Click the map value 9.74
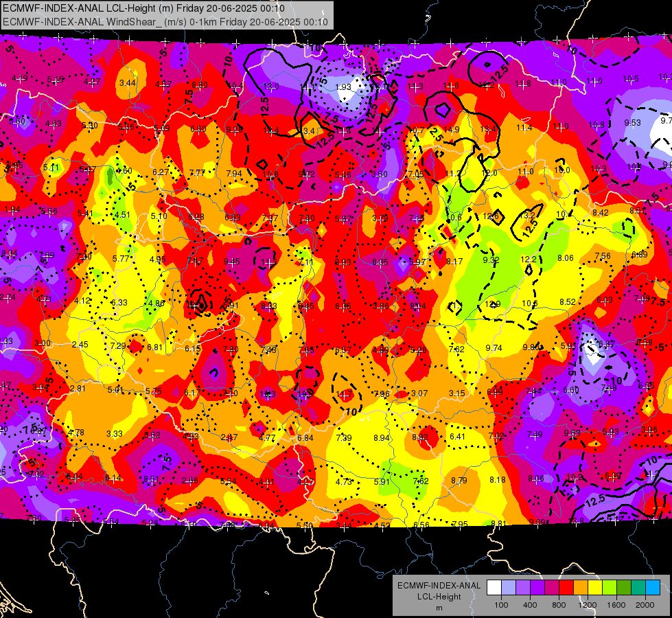 pos(494,348)
